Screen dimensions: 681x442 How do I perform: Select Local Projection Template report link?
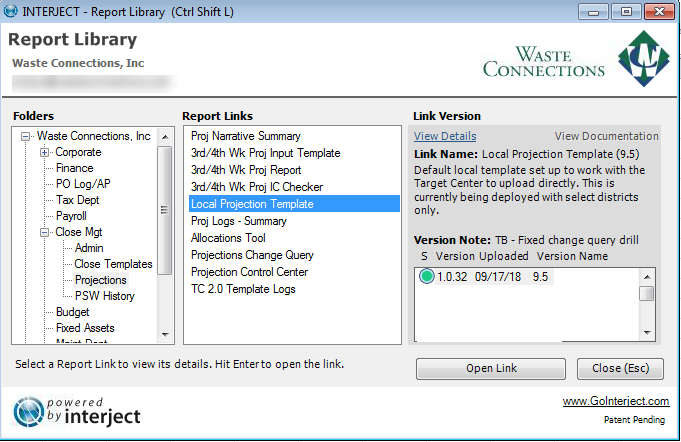pos(294,204)
